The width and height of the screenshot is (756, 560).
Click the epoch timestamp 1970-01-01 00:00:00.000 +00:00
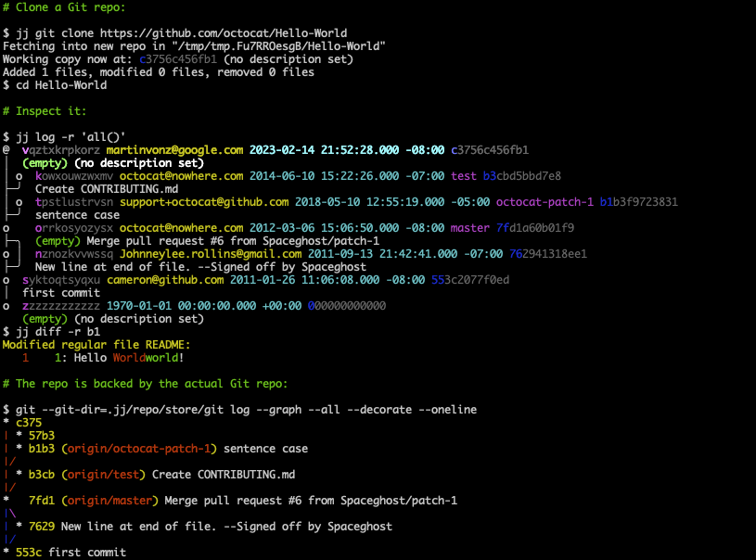click(204, 307)
